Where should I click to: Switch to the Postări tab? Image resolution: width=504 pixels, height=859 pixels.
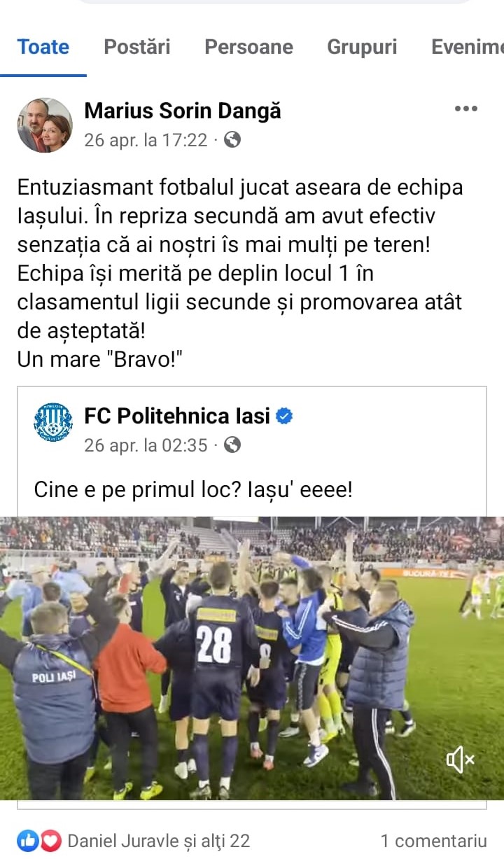point(137,47)
